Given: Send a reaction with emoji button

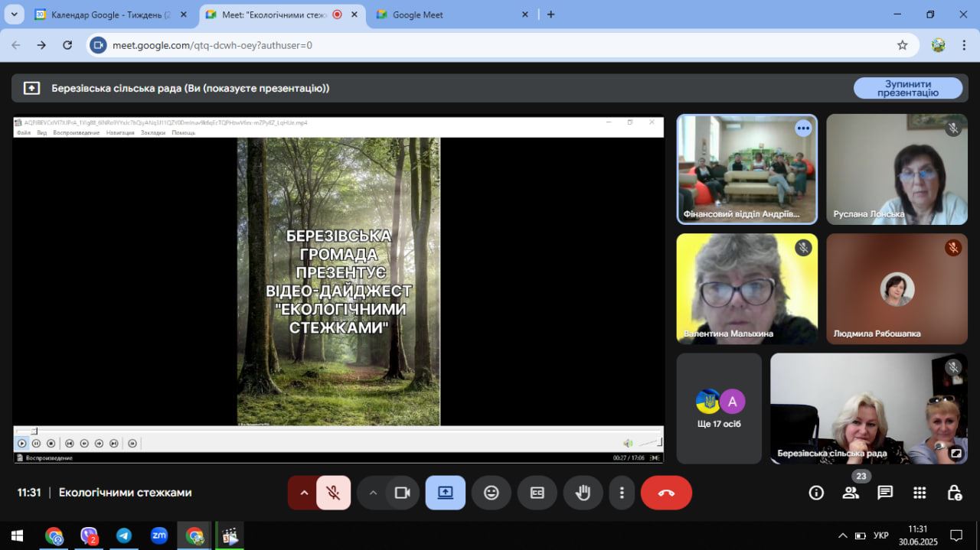Looking at the screenshot, I should coord(492,493).
